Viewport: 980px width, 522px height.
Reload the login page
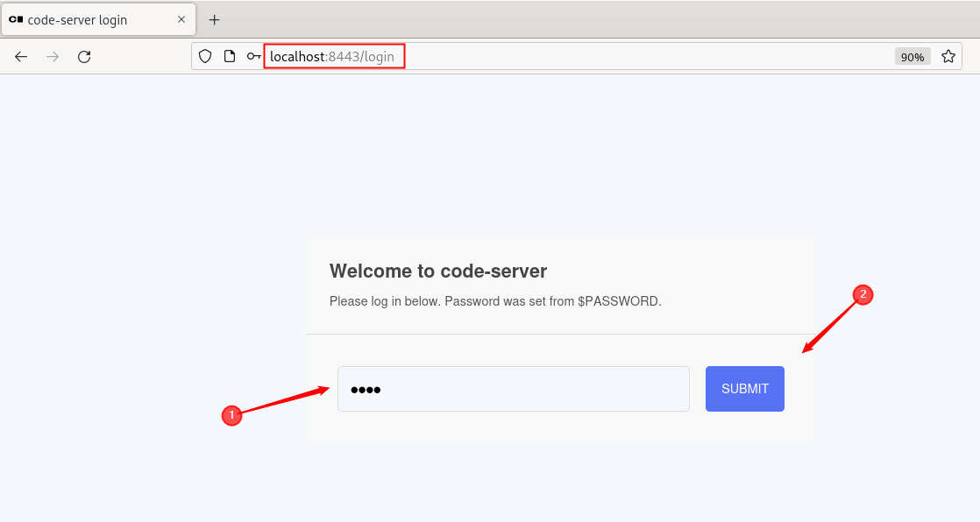[84, 57]
